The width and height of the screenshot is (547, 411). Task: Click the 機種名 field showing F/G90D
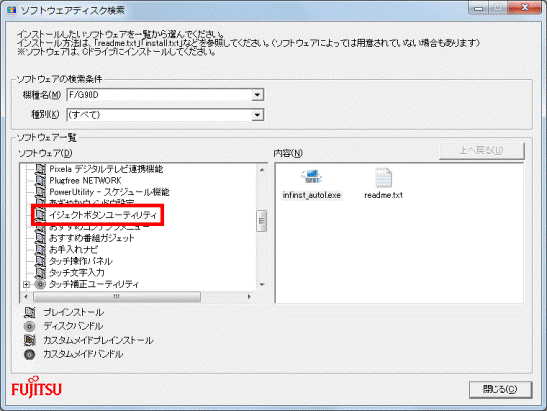point(165,95)
